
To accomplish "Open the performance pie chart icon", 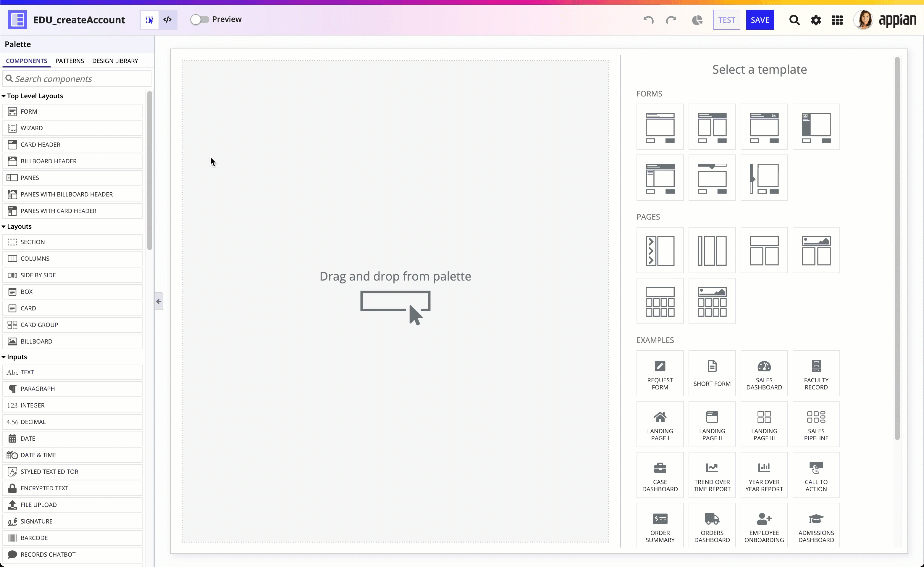I will click(x=697, y=20).
